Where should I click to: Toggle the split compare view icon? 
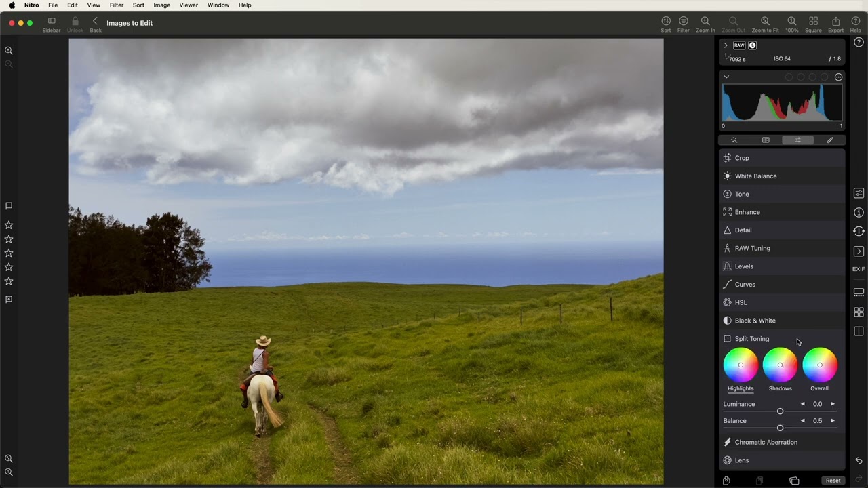859,331
